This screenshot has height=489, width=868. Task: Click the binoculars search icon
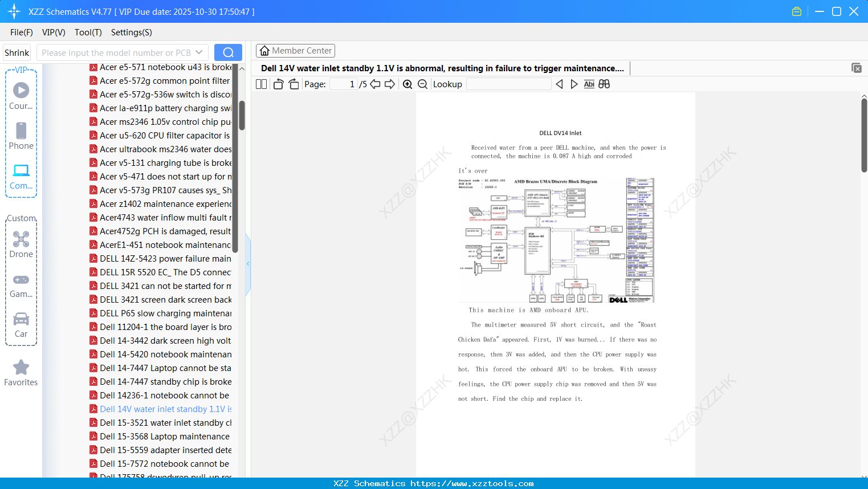point(604,84)
